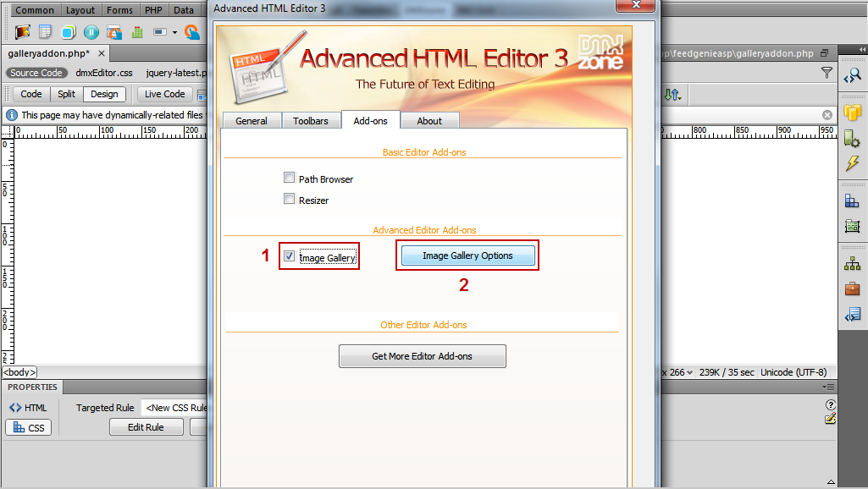
Task: Expand the collapsed panels dock arrows
Action: pyautogui.click(x=862, y=49)
